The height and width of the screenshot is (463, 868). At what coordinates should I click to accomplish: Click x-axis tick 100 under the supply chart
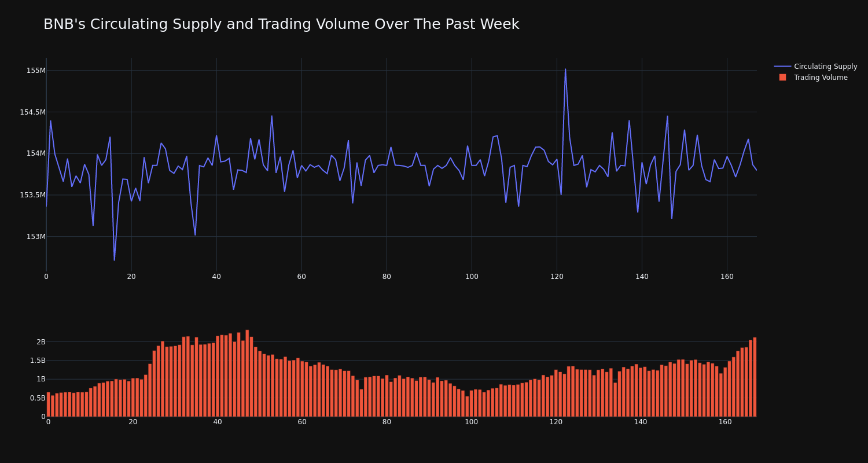(x=472, y=277)
